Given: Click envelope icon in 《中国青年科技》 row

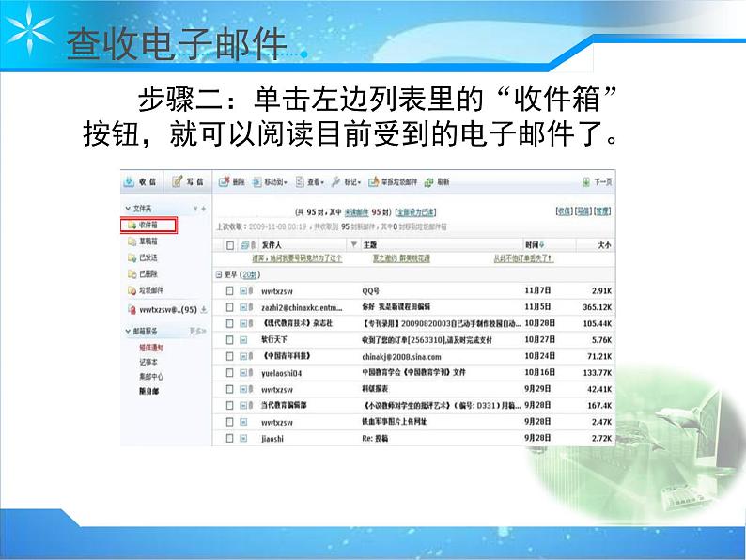Looking at the screenshot, I should [x=243, y=356].
